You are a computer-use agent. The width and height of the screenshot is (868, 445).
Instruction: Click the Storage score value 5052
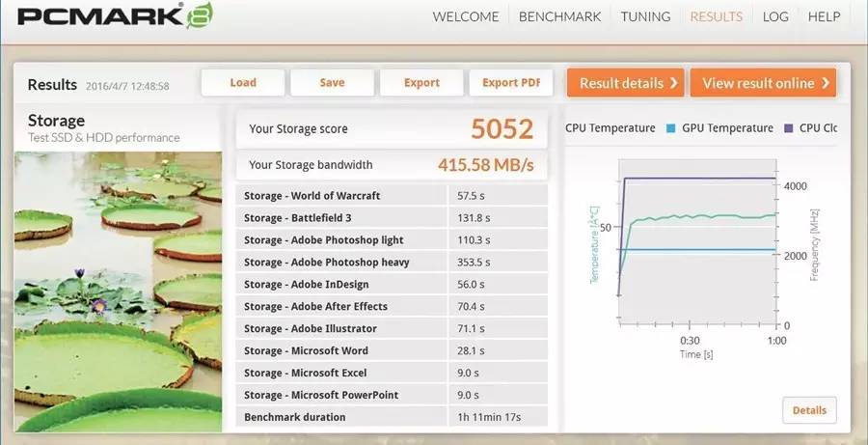point(502,128)
